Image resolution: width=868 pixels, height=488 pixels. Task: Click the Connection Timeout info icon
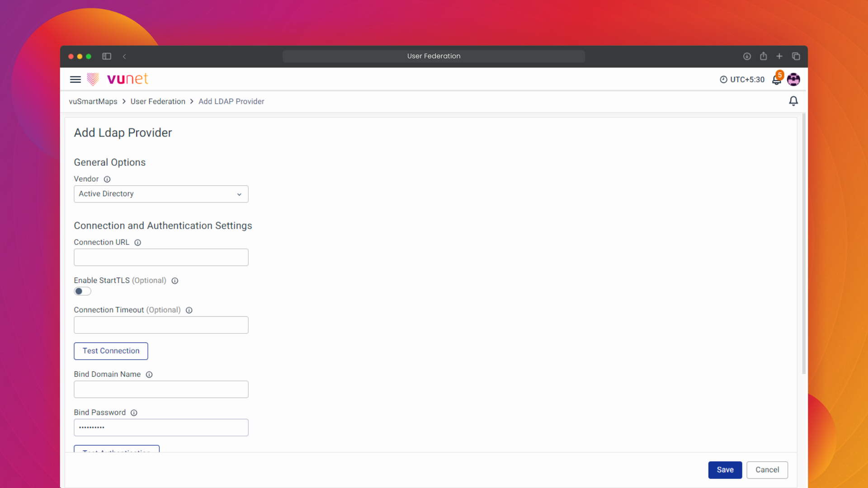(189, 310)
